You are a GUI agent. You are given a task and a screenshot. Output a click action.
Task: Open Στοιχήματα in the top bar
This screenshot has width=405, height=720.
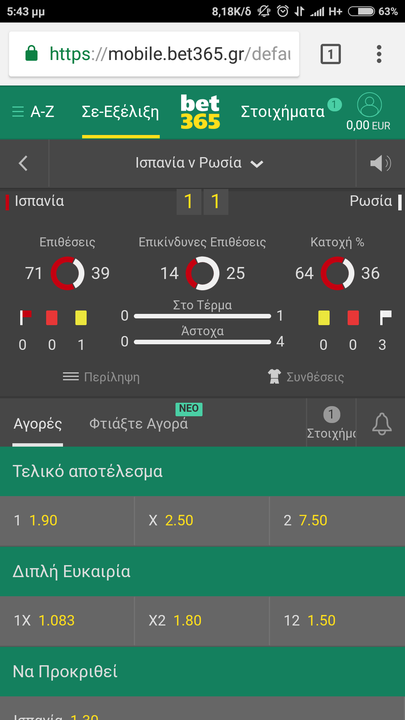tap(283, 112)
